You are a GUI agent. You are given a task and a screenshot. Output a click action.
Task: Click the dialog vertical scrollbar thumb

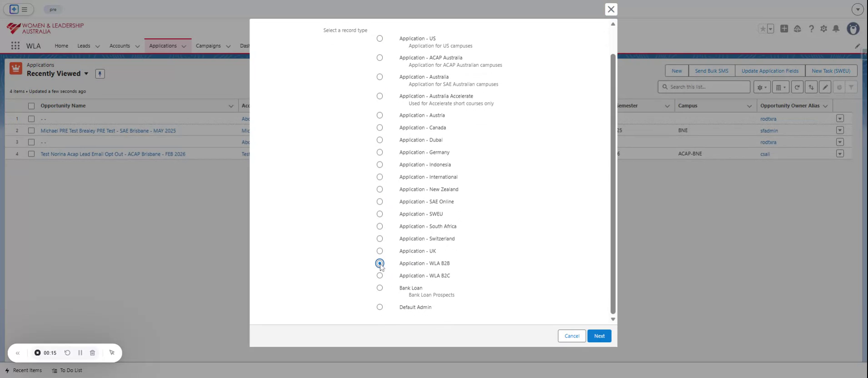click(x=613, y=184)
